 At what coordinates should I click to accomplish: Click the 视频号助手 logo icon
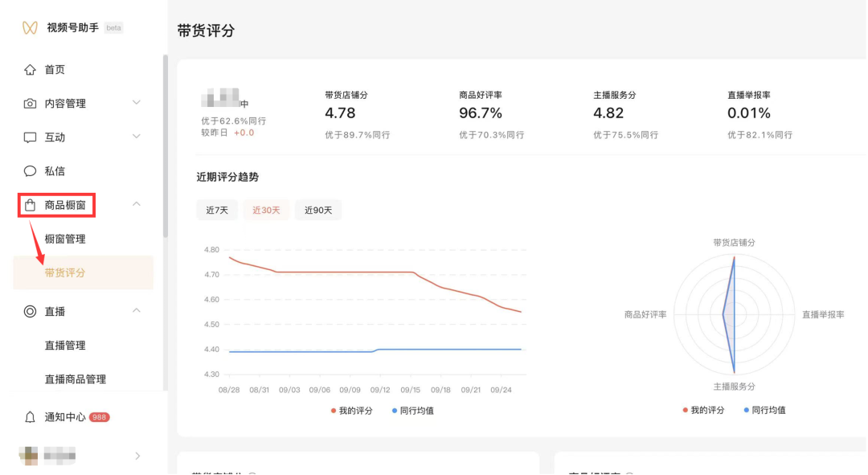[28, 27]
